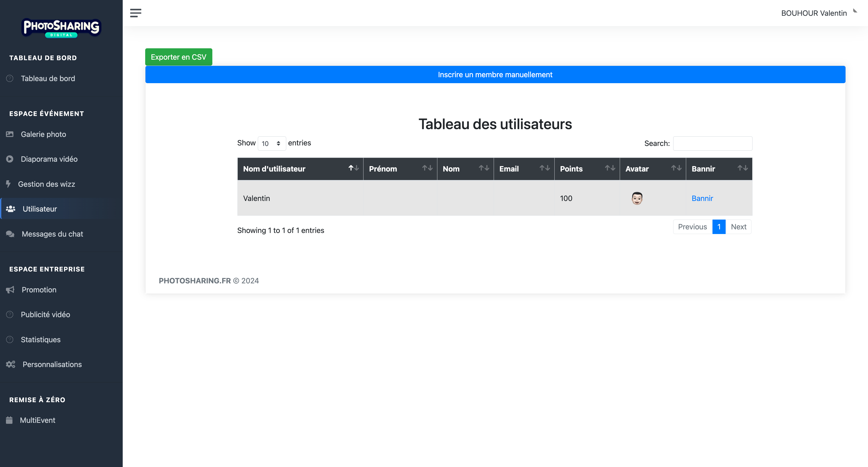Sort by Nom d'utilisateur column arrows
This screenshot has width=868, height=467.
(353, 168)
